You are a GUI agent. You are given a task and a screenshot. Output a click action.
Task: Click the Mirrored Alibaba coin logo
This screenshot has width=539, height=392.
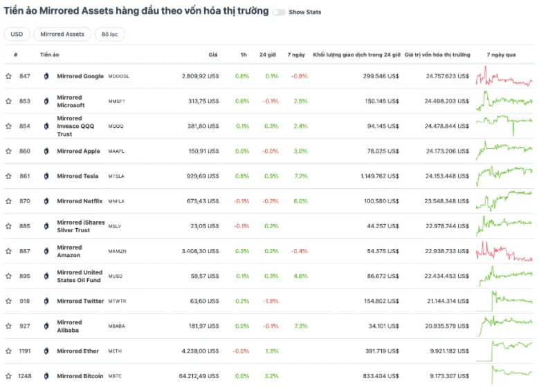click(x=46, y=326)
